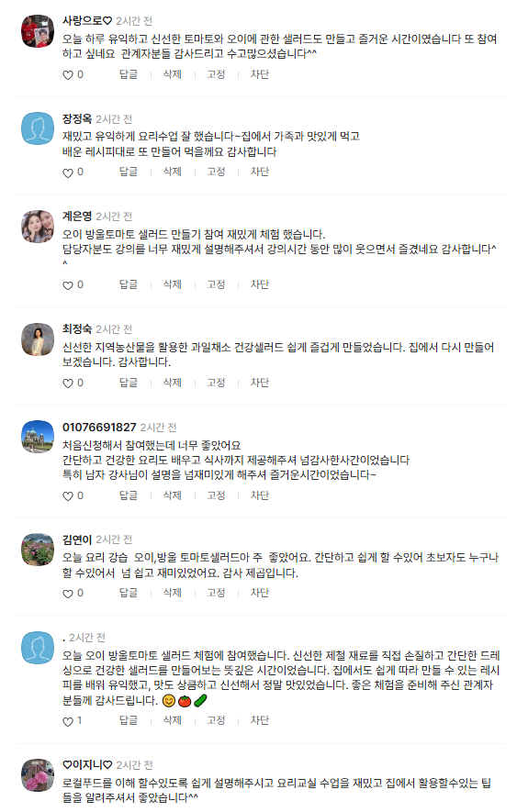Screen dimensions: 517x812
Task: Open the ♡이지니♡ username link
Action: pyautogui.click(x=87, y=765)
